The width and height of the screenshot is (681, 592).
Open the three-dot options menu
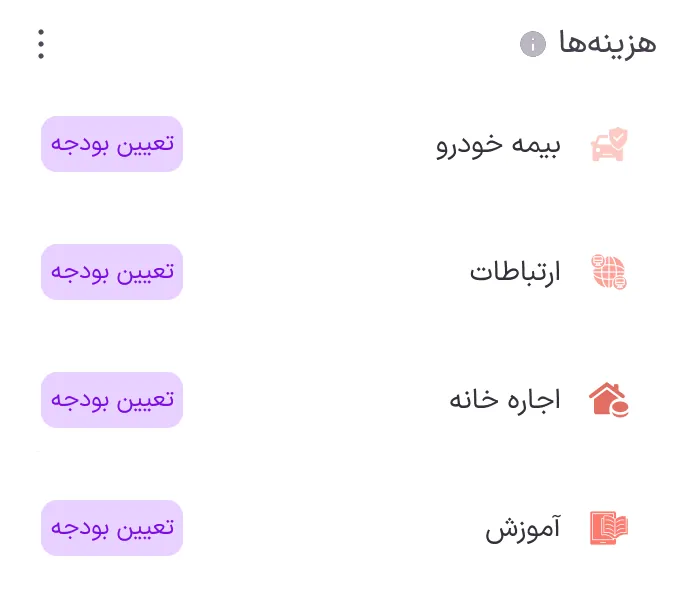coord(41,44)
